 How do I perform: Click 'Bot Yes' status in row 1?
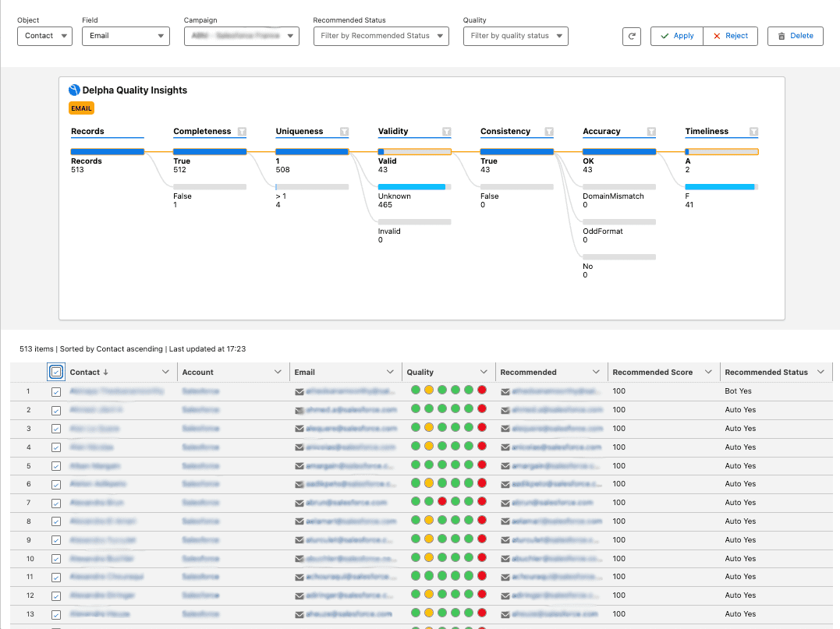coord(738,391)
